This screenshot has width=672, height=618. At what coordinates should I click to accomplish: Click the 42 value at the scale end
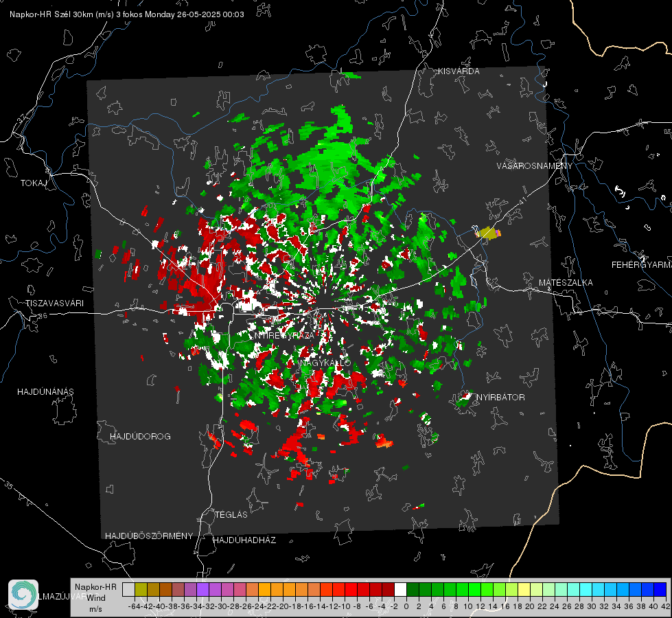tap(666, 606)
